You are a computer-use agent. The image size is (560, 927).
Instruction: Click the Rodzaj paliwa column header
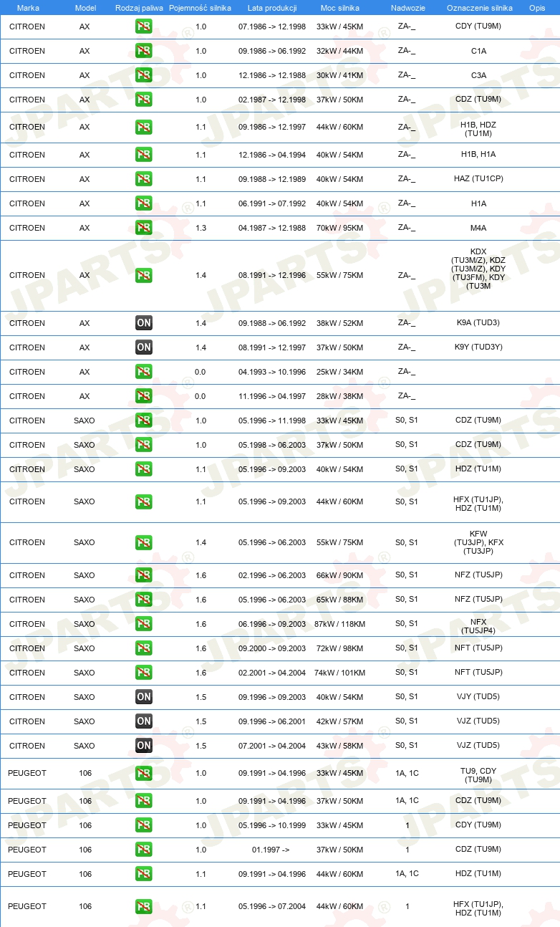(x=140, y=7)
